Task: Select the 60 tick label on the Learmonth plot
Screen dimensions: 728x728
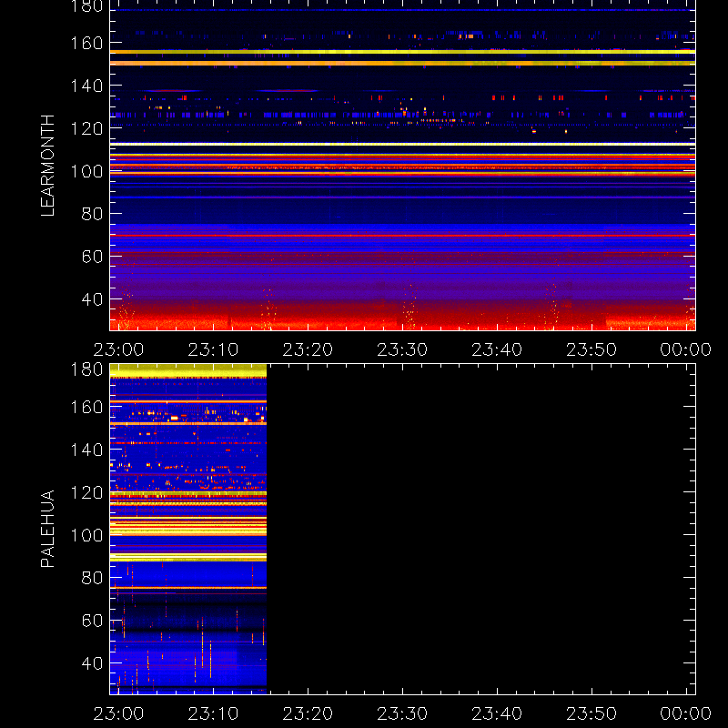Action: click(92, 257)
